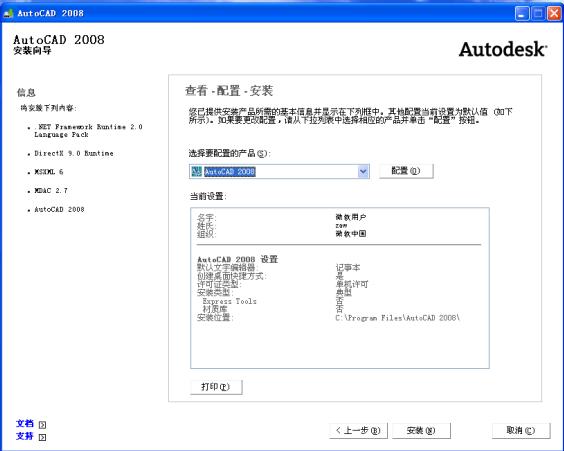
Task: Click the 打印(P) print button
Action: pyautogui.click(x=216, y=387)
